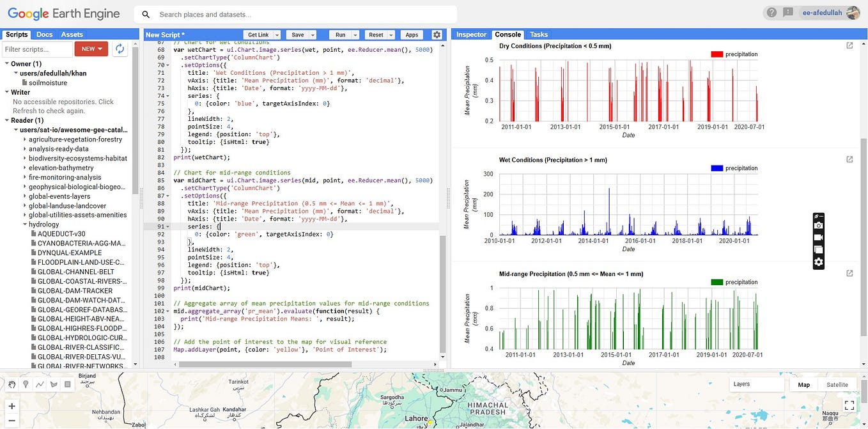868x429 pixels.
Task: Click the blue precipitation legend swatch
Action: (717, 168)
